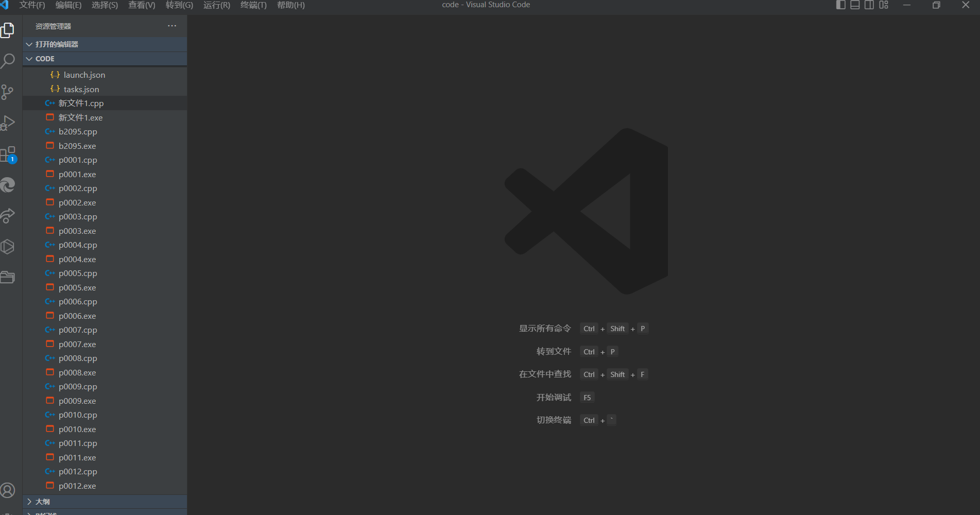Viewport: 980px width, 515px height.
Task: Click the 资源管理器 panel title
Action: tap(53, 26)
